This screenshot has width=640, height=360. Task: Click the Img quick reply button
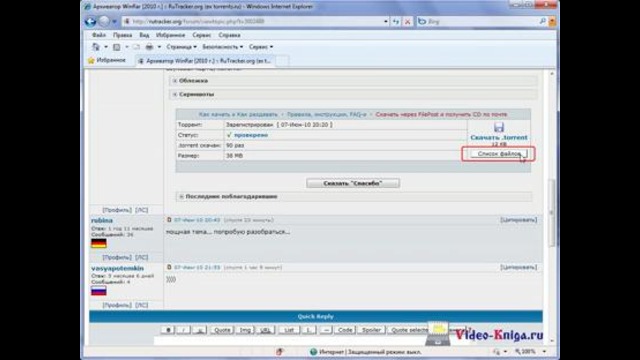point(245,330)
